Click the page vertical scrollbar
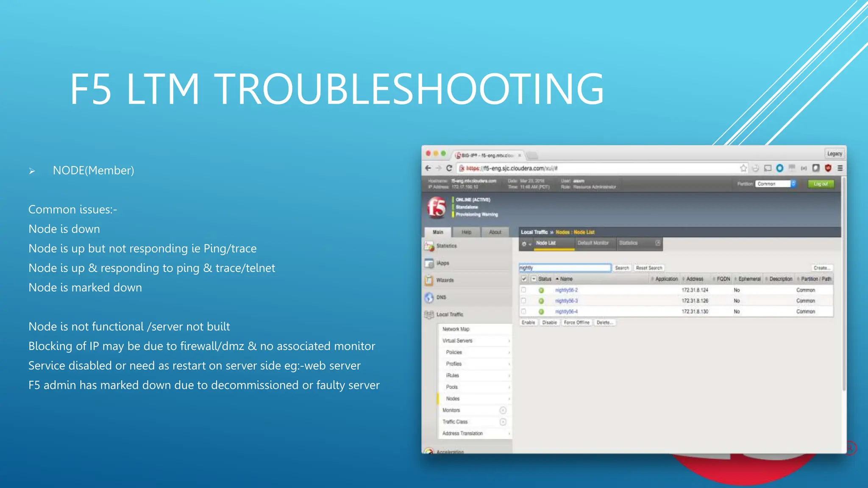Screen dimensions: 868x488 [844, 284]
